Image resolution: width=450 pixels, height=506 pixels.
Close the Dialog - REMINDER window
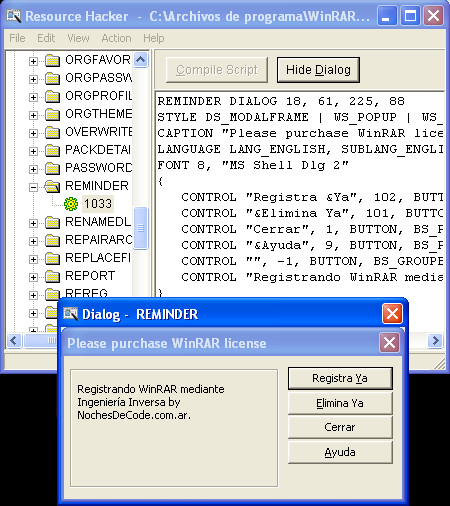tap(392, 314)
